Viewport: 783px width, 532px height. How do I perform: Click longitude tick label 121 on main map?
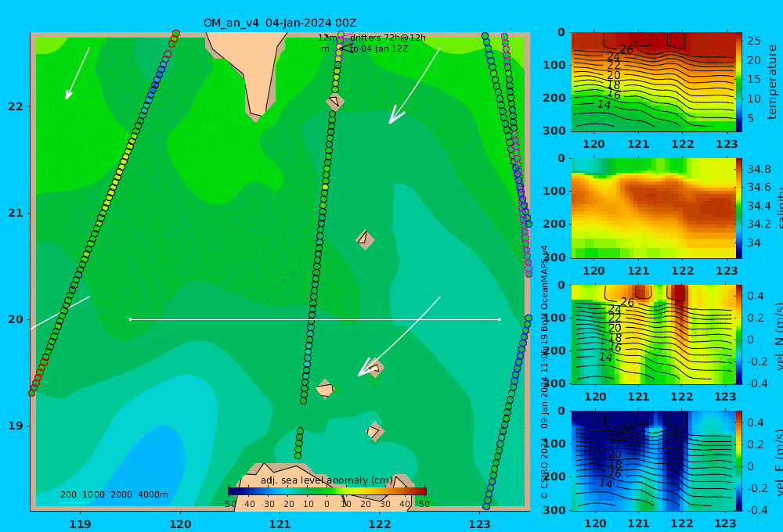[280, 524]
